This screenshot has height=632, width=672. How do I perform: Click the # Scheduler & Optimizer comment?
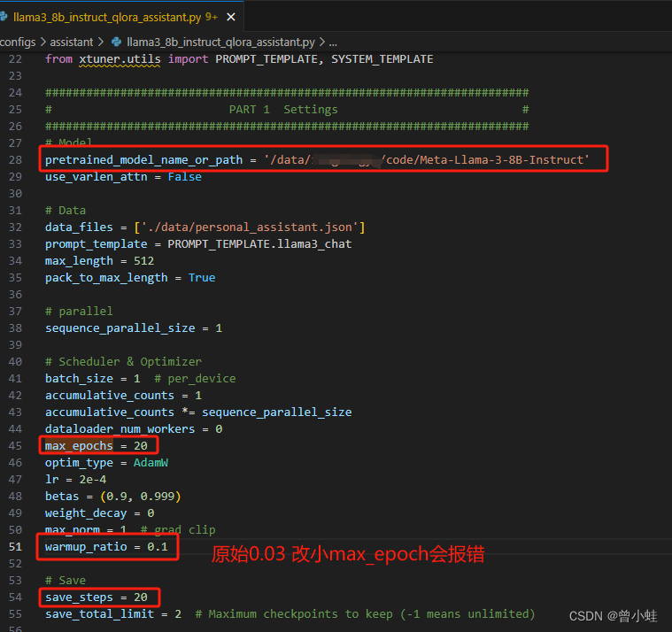coord(123,362)
